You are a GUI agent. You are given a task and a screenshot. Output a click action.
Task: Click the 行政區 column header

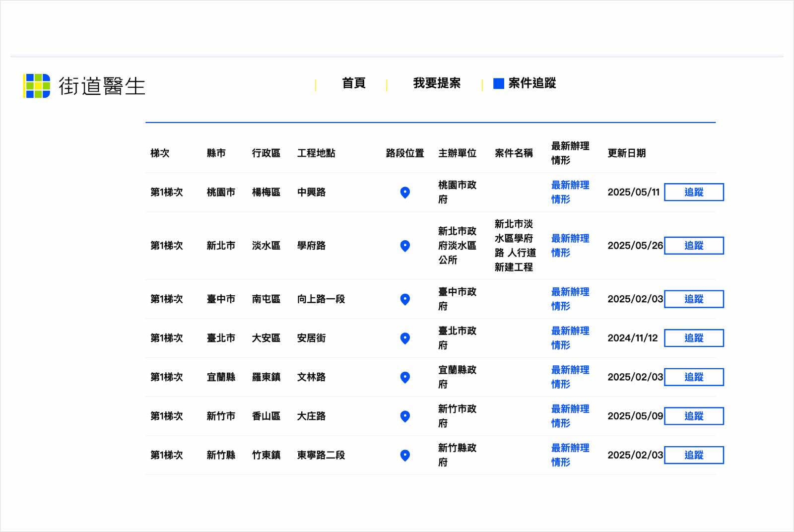tap(266, 153)
